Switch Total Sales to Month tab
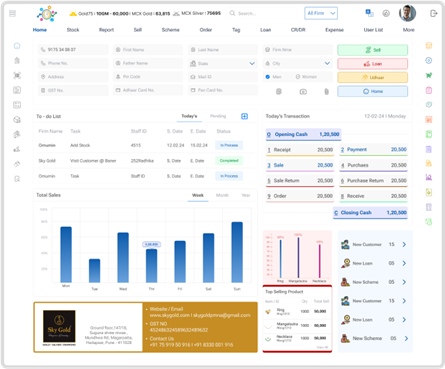Image resolution: width=445 pixels, height=369 pixels. [x=222, y=195]
